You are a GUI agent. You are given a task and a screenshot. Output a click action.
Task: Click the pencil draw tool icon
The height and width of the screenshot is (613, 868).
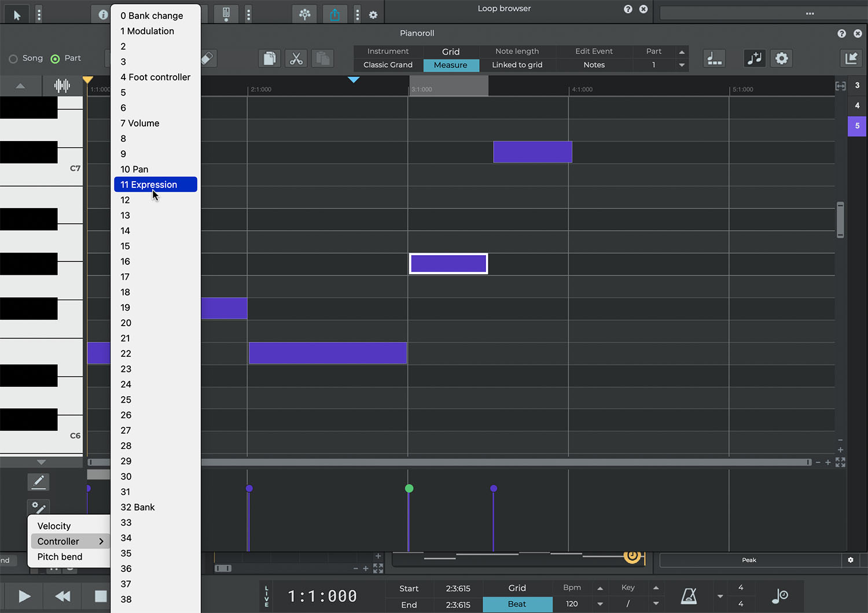(x=38, y=482)
